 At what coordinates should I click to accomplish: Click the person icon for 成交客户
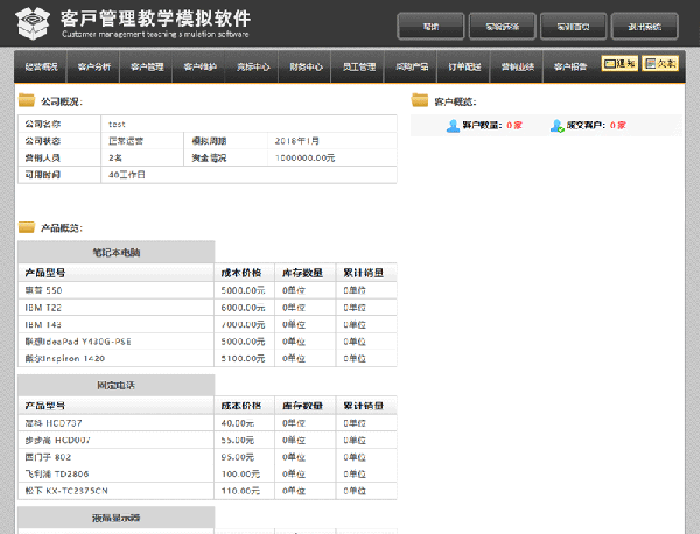coord(557,125)
